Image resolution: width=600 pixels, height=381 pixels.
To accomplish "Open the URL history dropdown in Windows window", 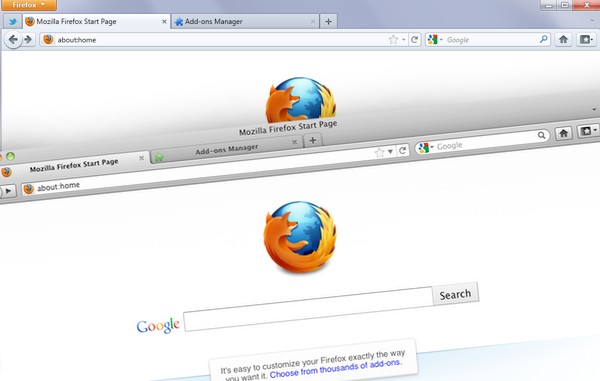I will (x=404, y=40).
